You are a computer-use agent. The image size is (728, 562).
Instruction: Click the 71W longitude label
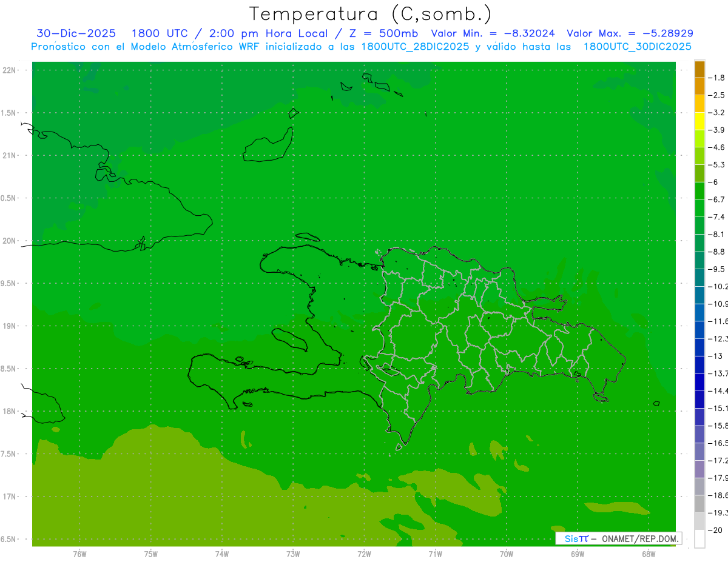click(x=435, y=554)
